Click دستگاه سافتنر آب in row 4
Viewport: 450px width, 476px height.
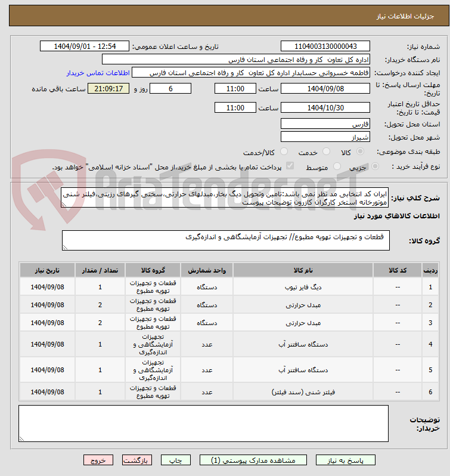303,344
